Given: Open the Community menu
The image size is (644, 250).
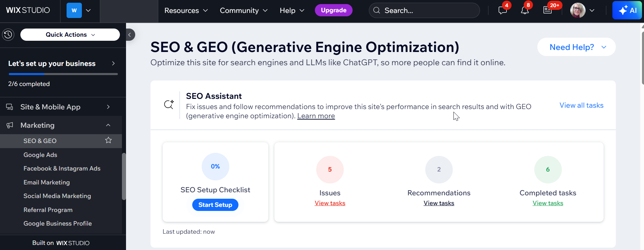Looking at the screenshot, I should click(244, 11).
